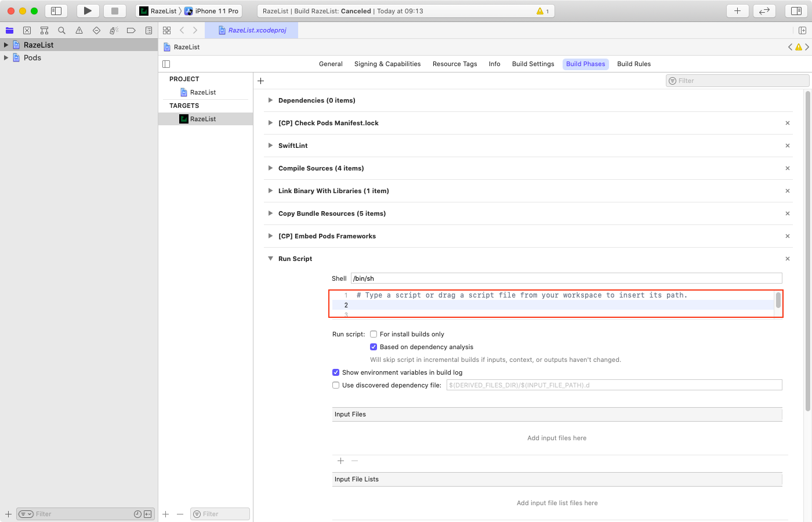Uncheck Based on dependency analysis
Screen dimensions: 812x522
click(x=374, y=347)
